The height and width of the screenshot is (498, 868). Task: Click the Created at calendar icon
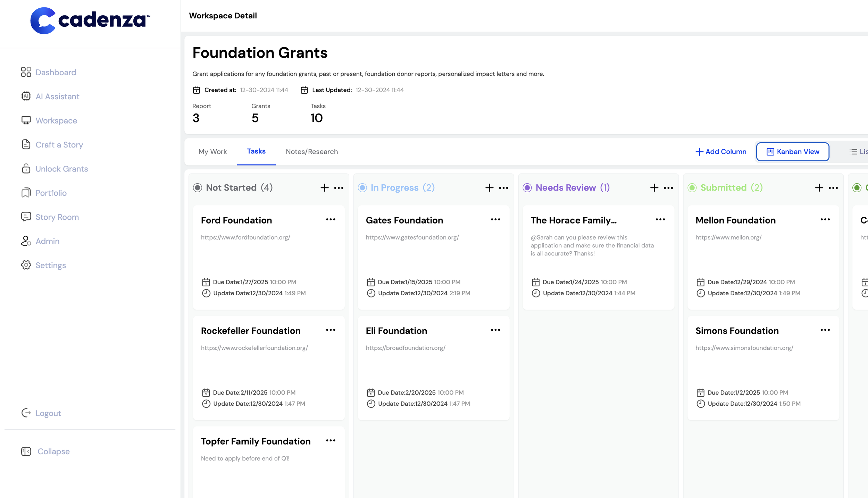pos(197,90)
